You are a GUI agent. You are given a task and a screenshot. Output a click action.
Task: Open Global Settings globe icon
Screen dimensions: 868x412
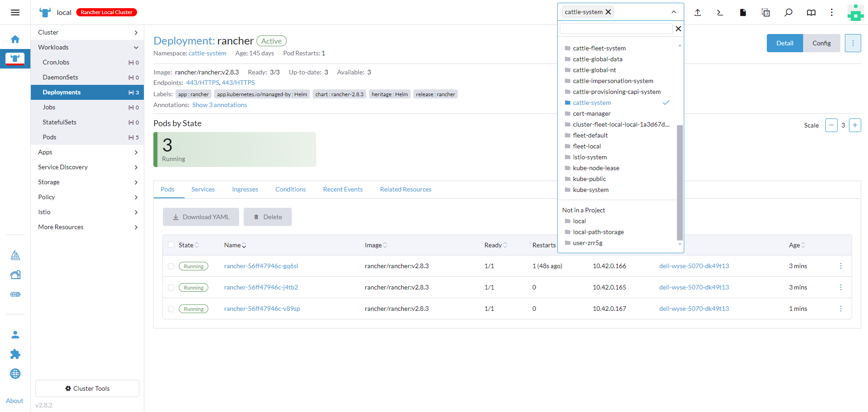[x=15, y=373]
